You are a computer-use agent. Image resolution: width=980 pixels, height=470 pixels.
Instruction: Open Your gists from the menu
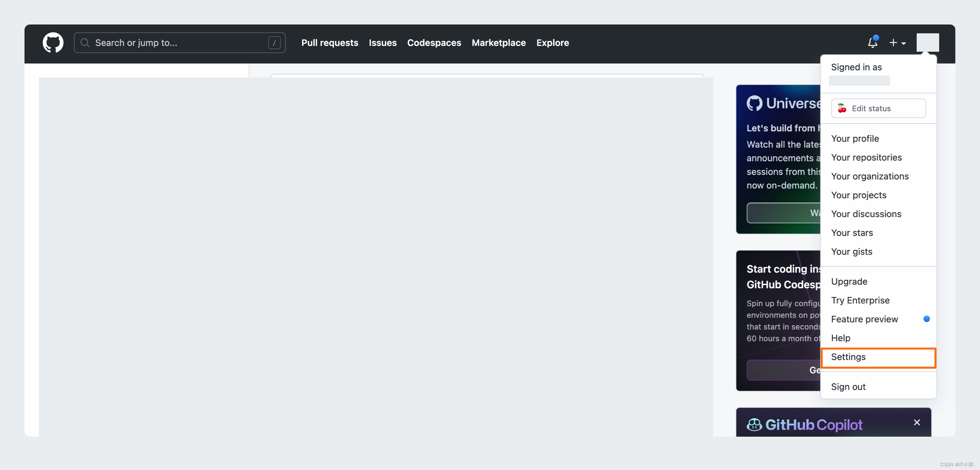coord(851,252)
